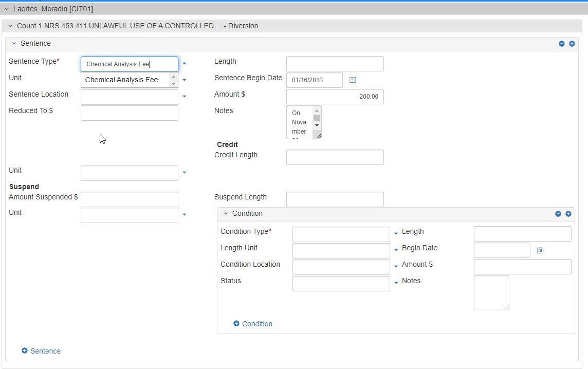Image resolution: width=588 pixels, height=369 pixels.
Task: Collapse the Condition panel
Action: [x=226, y=214]
